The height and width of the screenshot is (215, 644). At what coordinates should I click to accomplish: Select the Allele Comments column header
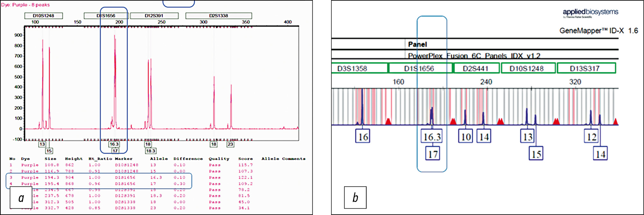[283, 159]
